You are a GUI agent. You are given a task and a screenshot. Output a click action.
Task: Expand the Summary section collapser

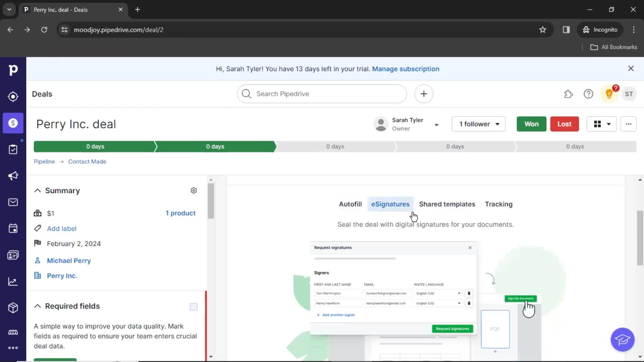pos(38,190)
